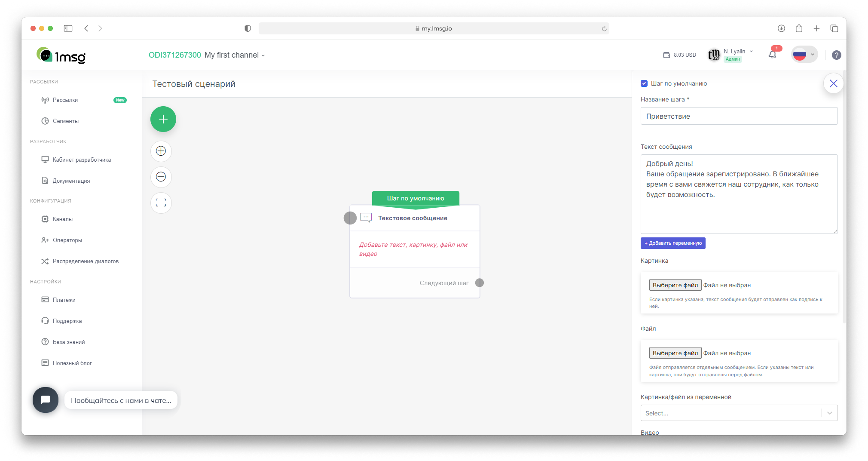The width and height of the screenshot is (868, 461).
Task: Click the green add step plus button
Action: point(163,119)
